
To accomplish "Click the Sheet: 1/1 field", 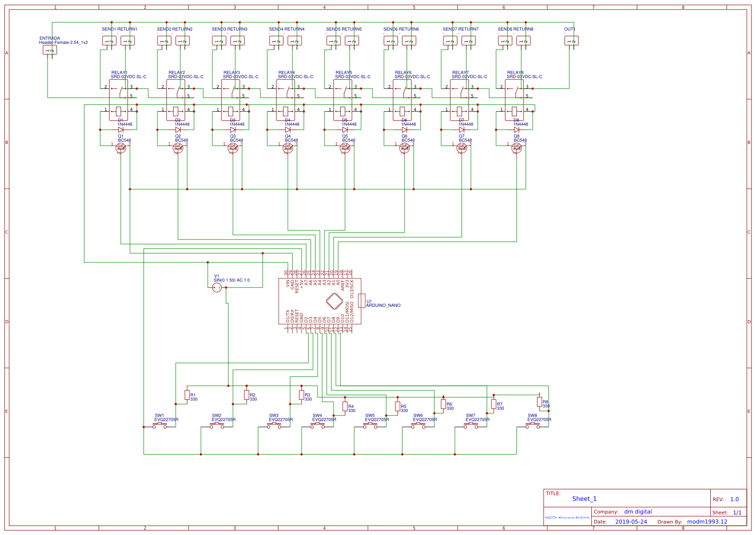I will coord(728,512).
